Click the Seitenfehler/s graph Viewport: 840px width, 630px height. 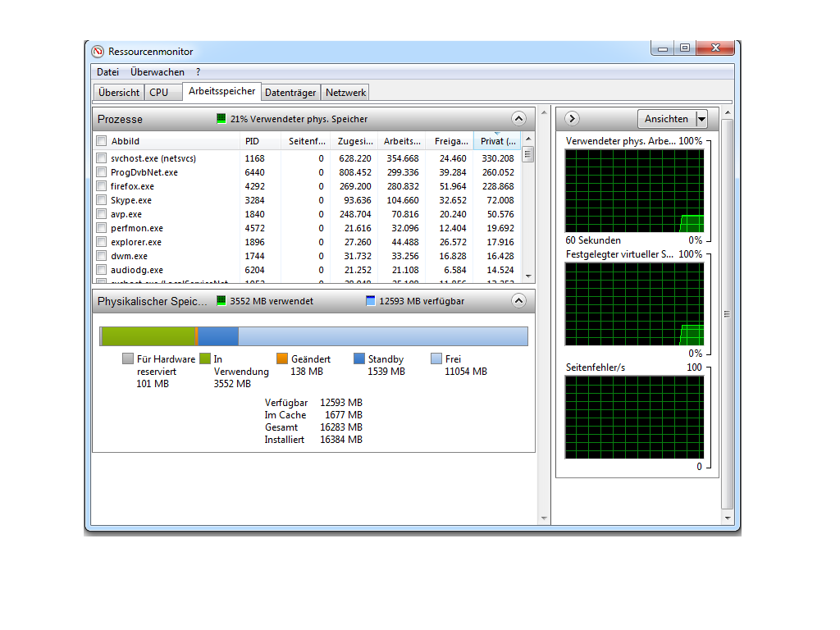(x=635, y=418)
